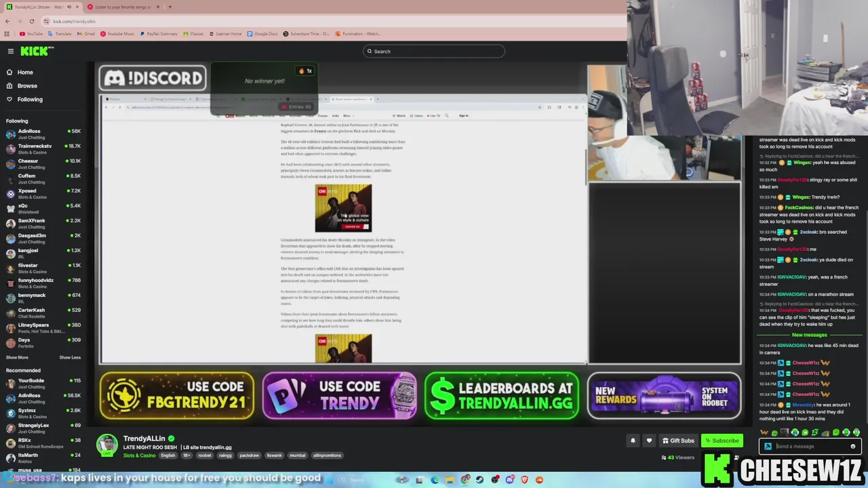Open CarterKash channel in Following list

click(x=43, y=312)
